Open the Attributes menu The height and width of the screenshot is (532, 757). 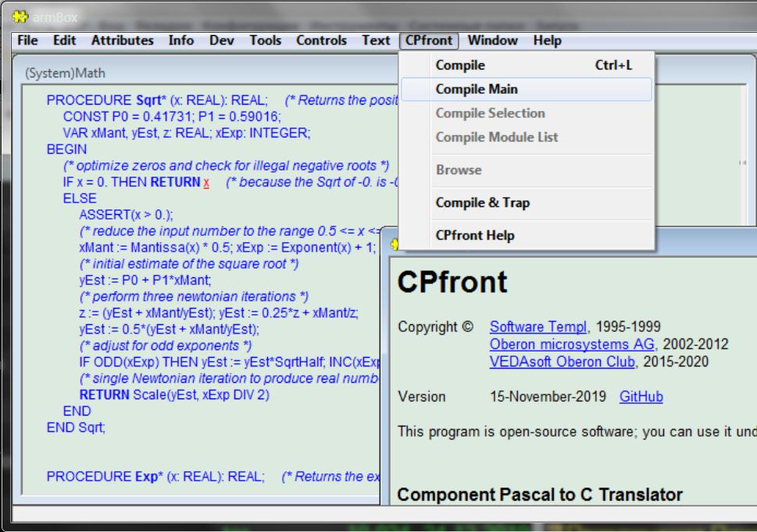pyautogui.click(x=123, y=41)
